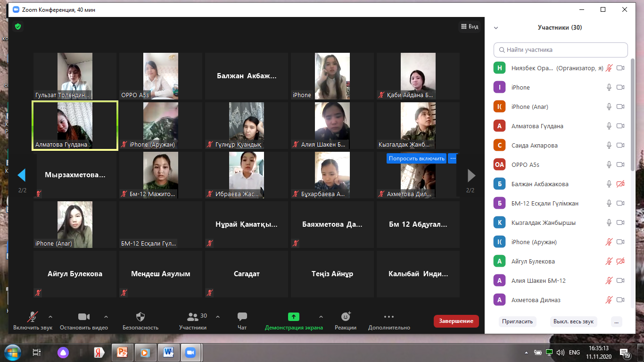This screenshot has height=362, width=644.
Task: Click the Reactions (Реакции) smiley icon
Action: (346, 317)
